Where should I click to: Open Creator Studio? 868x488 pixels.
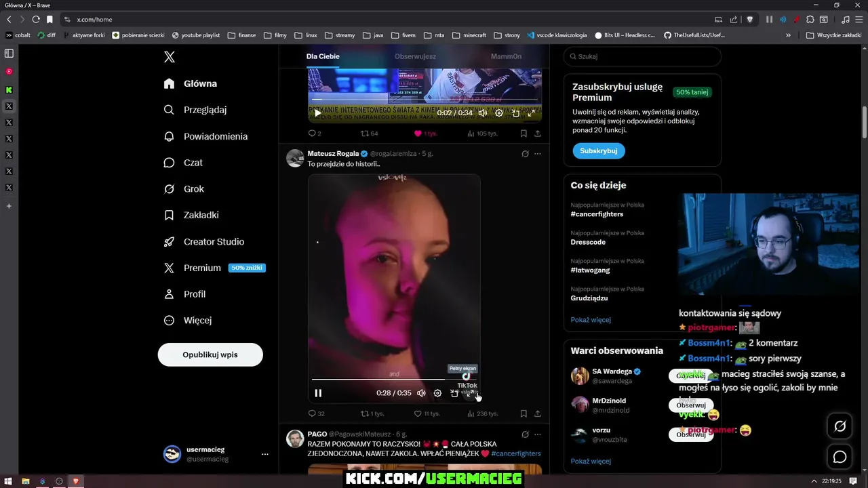tap(204, 241)
